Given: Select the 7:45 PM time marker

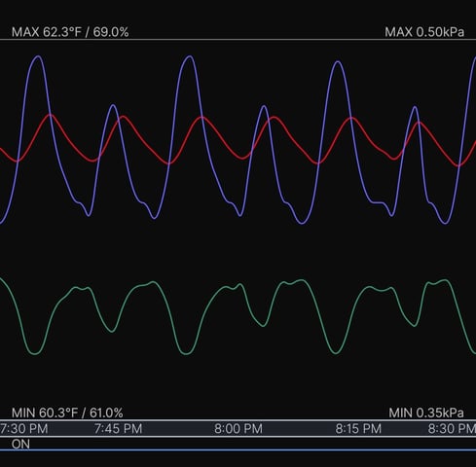Looking at the screenshot, I should 119,429.
